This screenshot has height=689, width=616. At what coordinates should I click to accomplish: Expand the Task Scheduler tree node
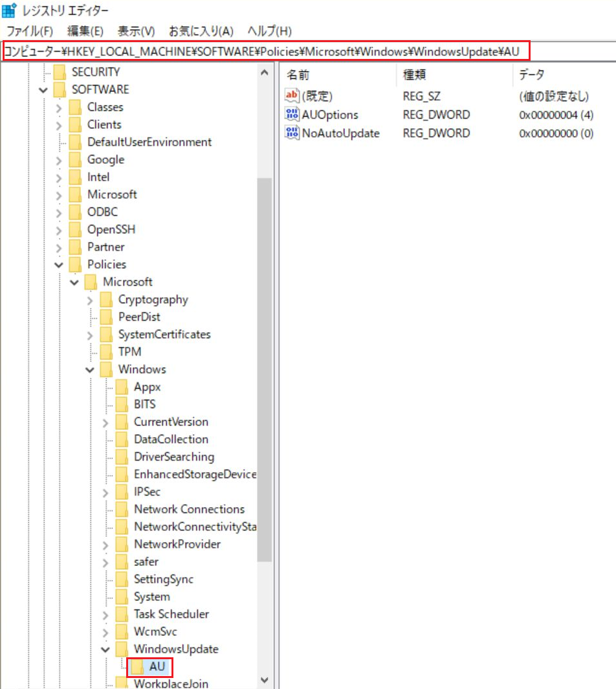coord(105,615)
